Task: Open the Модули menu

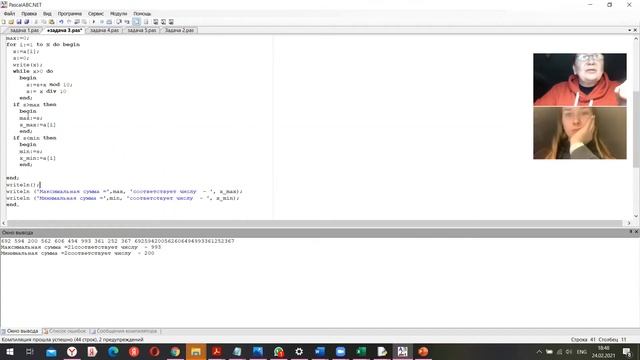Action: pyautogui.click(x=118, y=13)
